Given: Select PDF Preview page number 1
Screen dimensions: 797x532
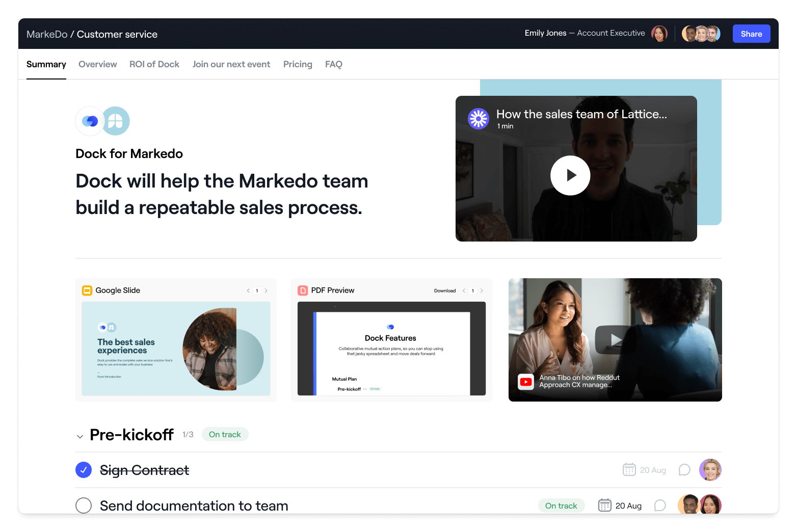Looking at the screenshot, I should [473, 290].
